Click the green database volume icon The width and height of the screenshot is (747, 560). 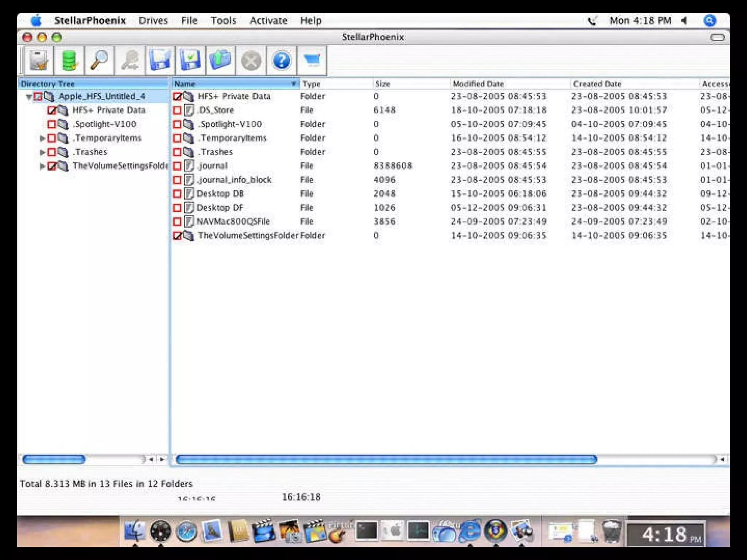pos(69,61)
